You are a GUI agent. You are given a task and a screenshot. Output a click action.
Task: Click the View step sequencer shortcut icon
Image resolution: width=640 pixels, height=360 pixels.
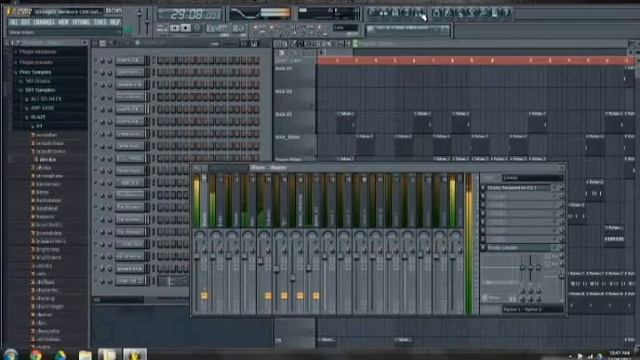point(384,13)
